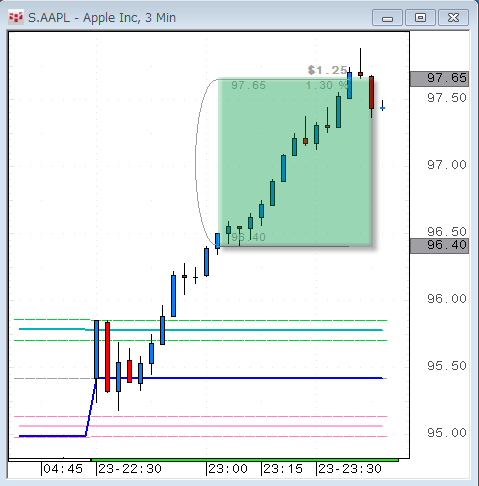479x486 pixels.
Task: Click the '97.65' label inside the green box
Action: pos(249,85)
